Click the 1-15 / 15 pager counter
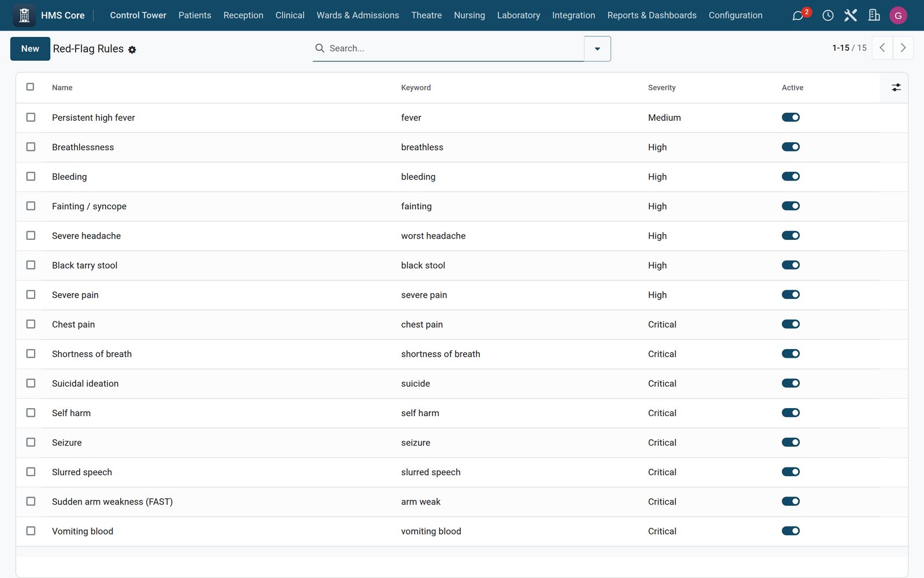The width and height of the screenshot is (924, 578). tap(849, 48)
